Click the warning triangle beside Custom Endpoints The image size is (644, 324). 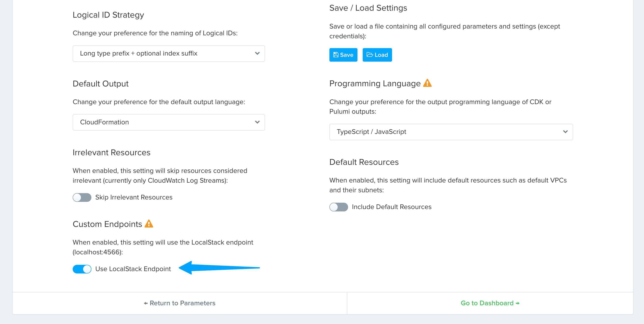point(149,224)
